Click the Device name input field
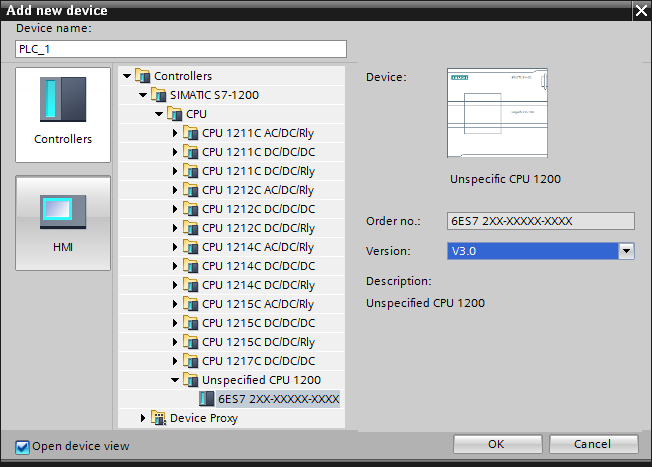Image resolution: width=652 pixels, height=467 pixels. point(181,49)
